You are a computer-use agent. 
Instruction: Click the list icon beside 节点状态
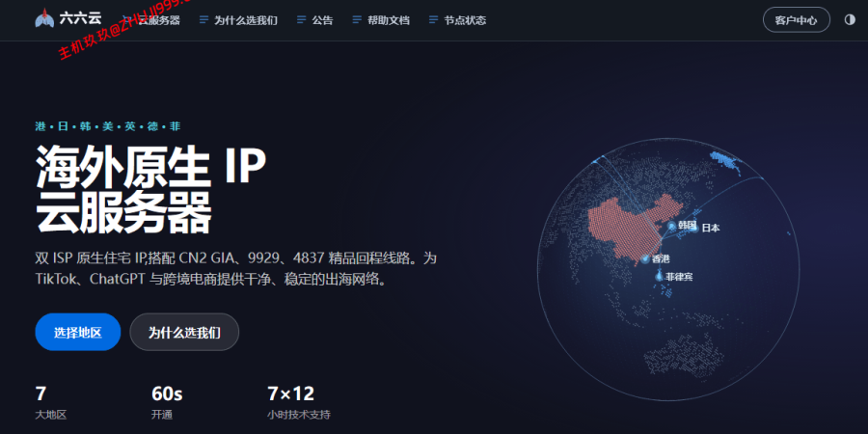(433, 20)
